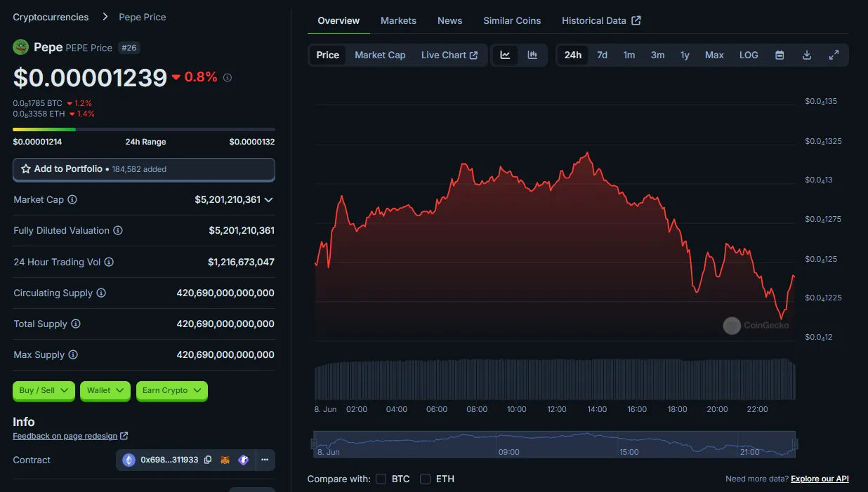Open the calendar date range picker
The height and width of the screenshot is (492, 868).
[780, 55]
